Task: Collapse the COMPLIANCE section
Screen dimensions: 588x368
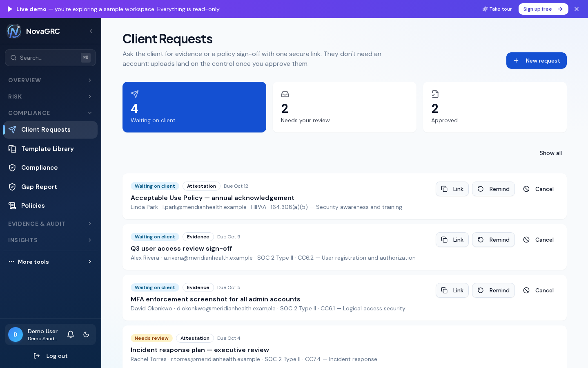Action: pyautogui.click(x=50, y=113)
